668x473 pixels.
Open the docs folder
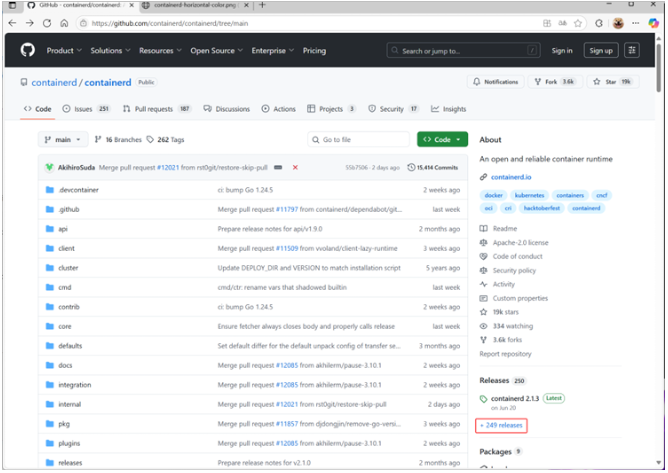pyautogui.click(x=65, y=366)
